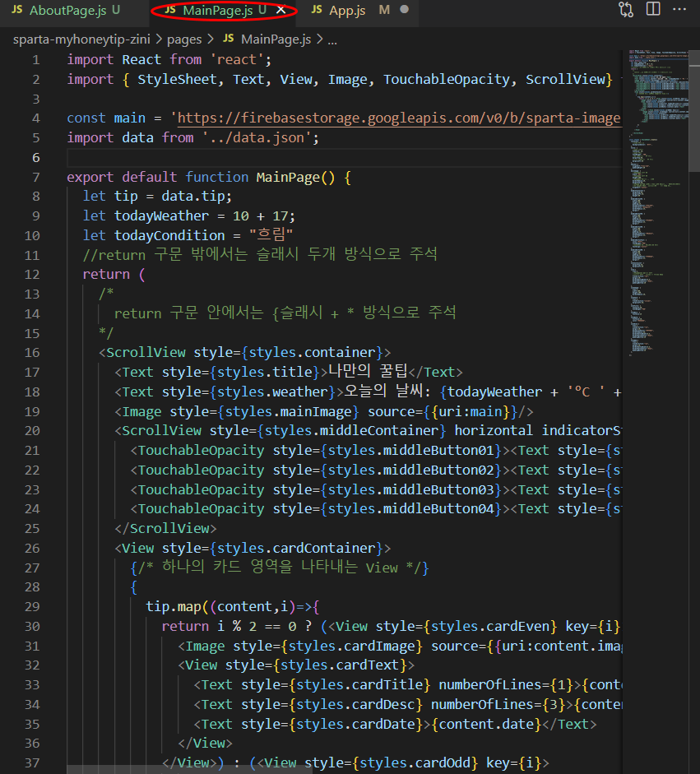Screen dimensions: 700x774
Task: Place cursor on empty line 6
Action: click(344, 157)
